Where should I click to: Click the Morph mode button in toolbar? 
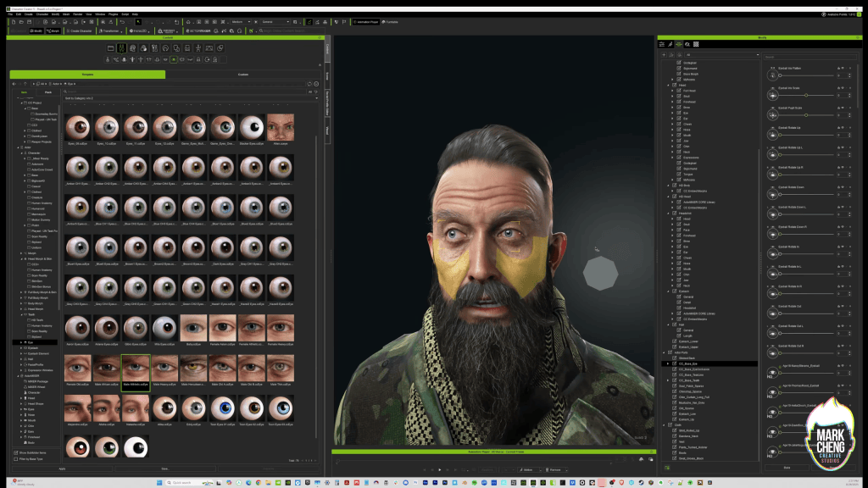pos(53,31)
